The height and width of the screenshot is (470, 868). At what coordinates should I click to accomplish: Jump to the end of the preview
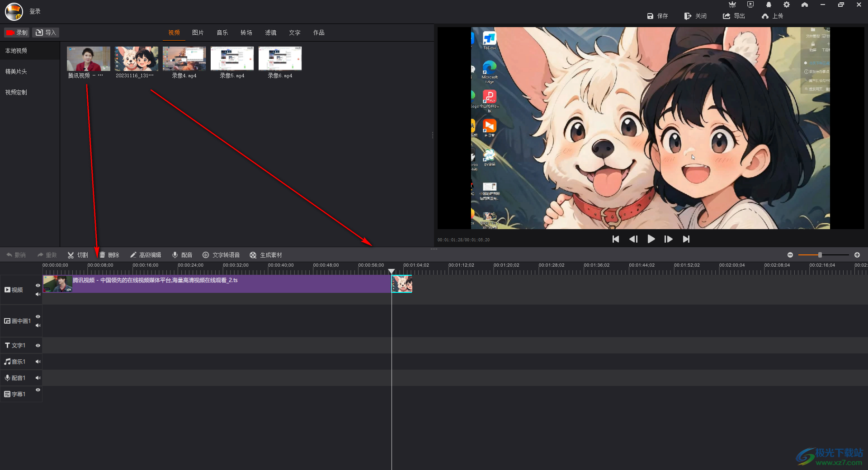(686, 239)
